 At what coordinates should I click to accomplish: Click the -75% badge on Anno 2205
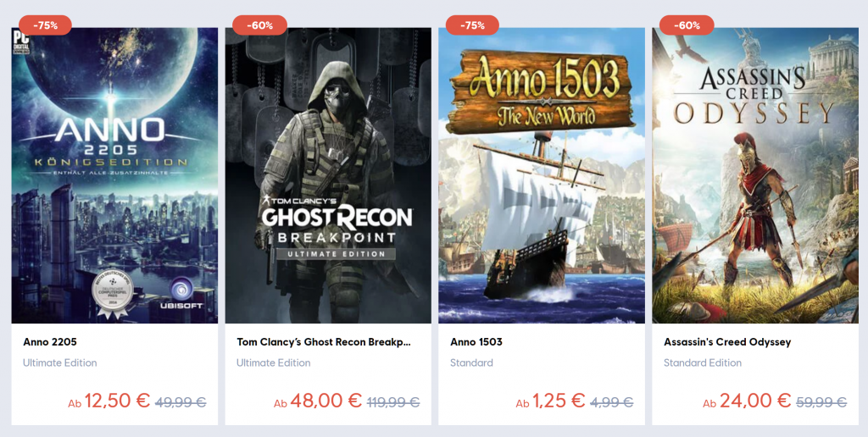coord(46,25)
